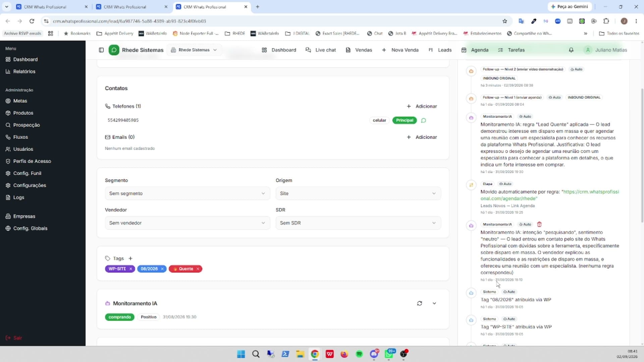Reload the page in browser
Viewport: 644px width, 362px height.
tap(32, 21)
